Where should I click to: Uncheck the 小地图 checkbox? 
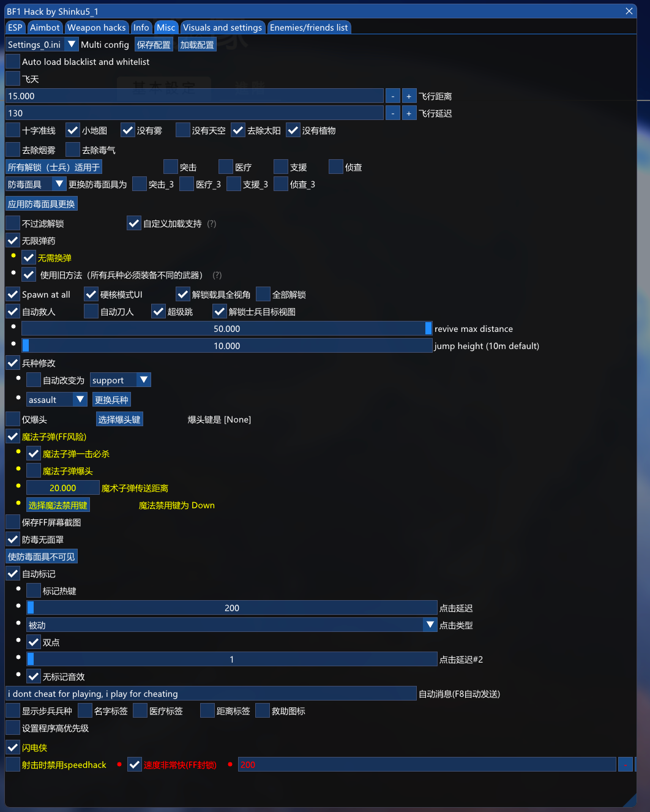coord(73,130)
